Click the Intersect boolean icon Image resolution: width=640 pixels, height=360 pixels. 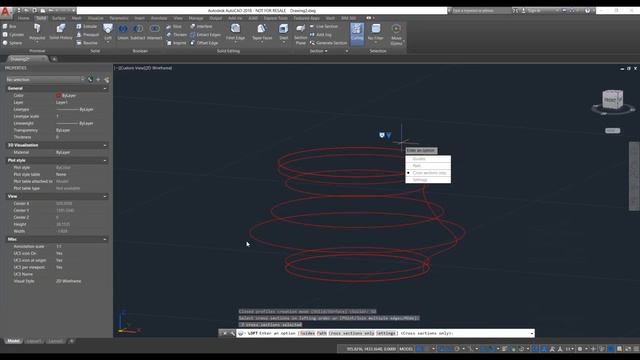pos(155,29)
